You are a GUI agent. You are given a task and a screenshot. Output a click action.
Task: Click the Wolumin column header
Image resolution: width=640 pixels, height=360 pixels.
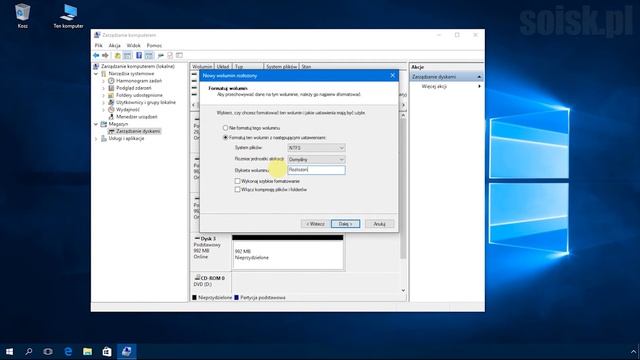click(x=202, y=67)
